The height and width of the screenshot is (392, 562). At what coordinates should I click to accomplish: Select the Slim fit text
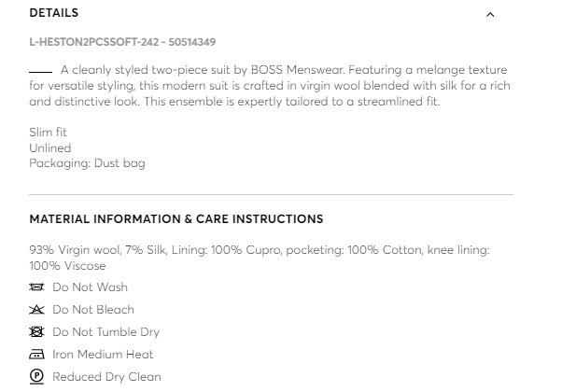[x=49, y=133]
